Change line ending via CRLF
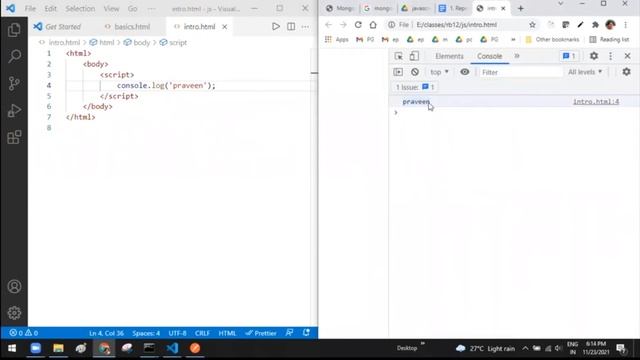The width and height of the screenshot is (640, 360). 202,333
